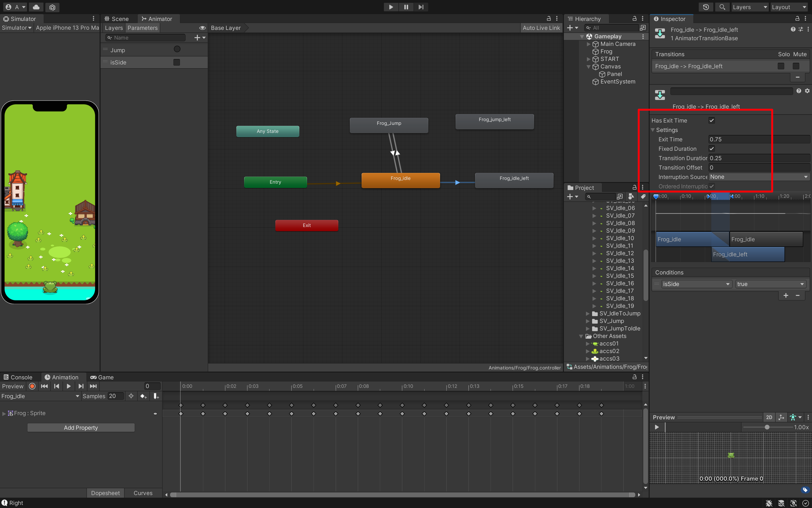This screenshot has width=812, height=508.
Task: Adjust the preview speed slider
Action: coord(767,427)
